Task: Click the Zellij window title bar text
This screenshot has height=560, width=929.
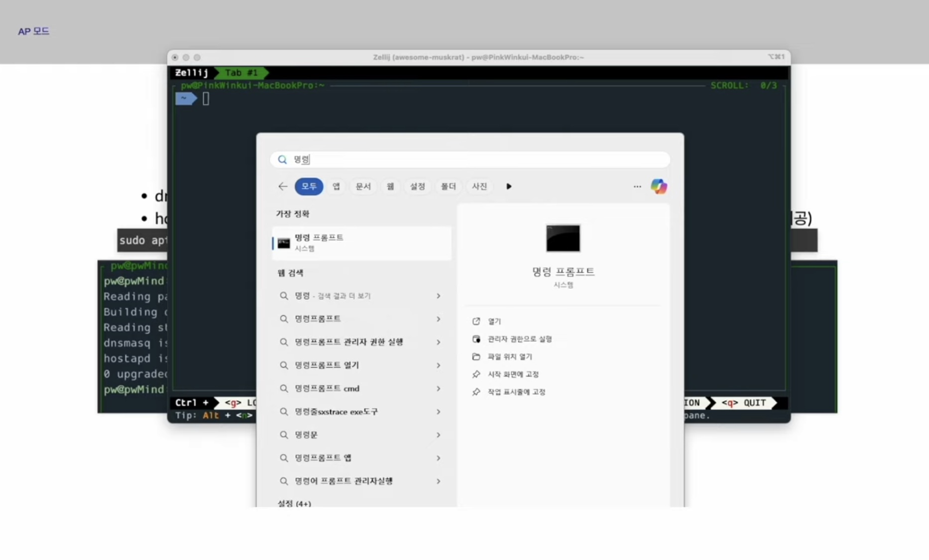Action: (478, 57)
